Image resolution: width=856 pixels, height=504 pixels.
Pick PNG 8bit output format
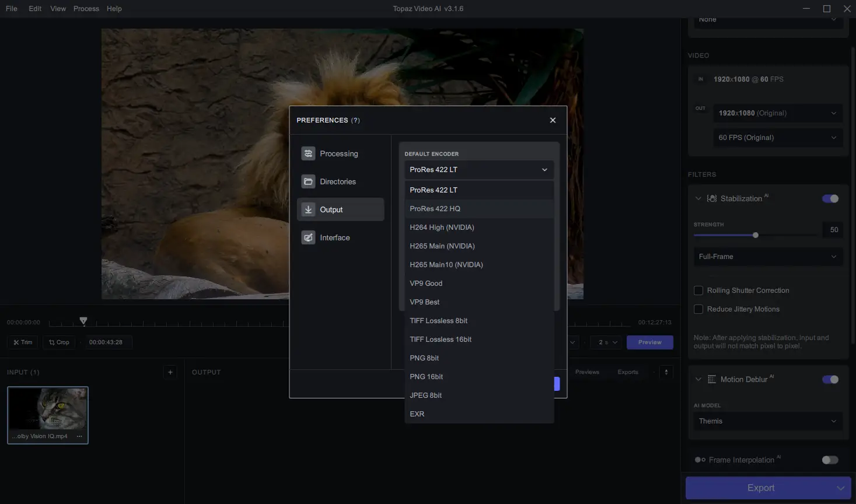point(479,358)
